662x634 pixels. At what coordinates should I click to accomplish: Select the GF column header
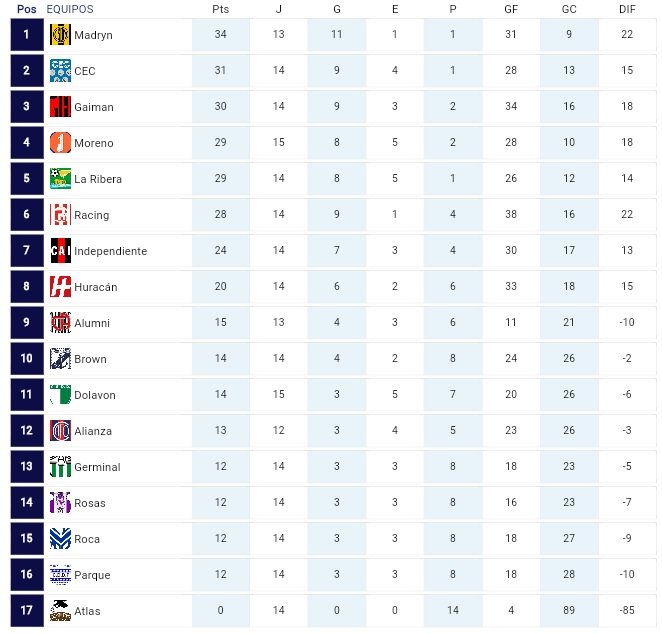(x=511, y=9)
